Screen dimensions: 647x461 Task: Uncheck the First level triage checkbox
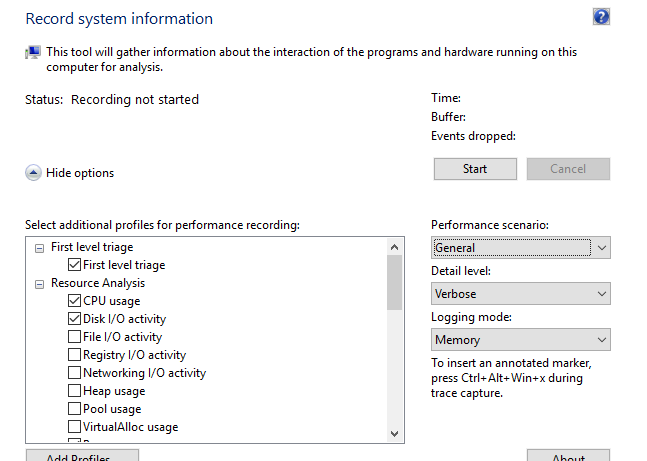pyautogui.click(x=75, y=265)
